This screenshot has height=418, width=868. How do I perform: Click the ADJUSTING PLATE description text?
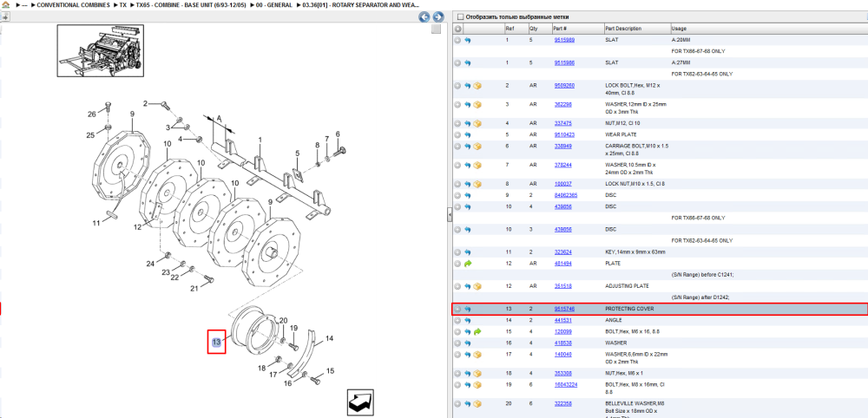coord(628,286)
